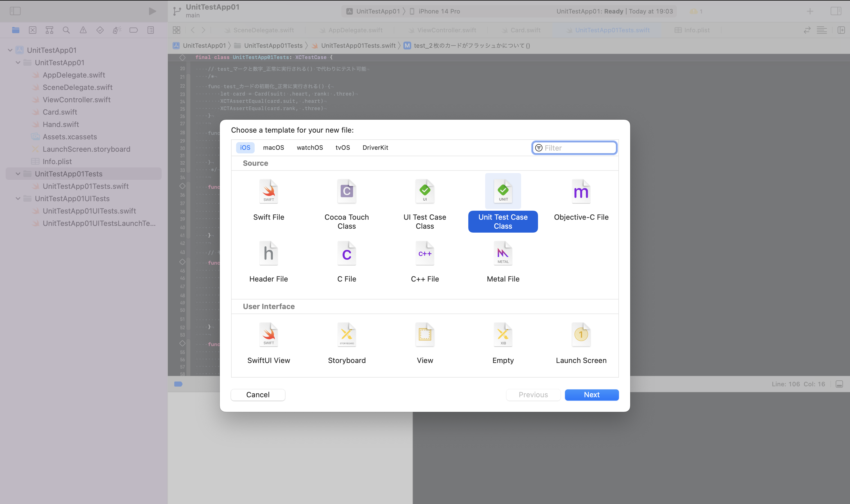Screen dimensions: 850x504
Task: Collapse the UnitTestApp01 project root
Action: [x=10, y=50]
